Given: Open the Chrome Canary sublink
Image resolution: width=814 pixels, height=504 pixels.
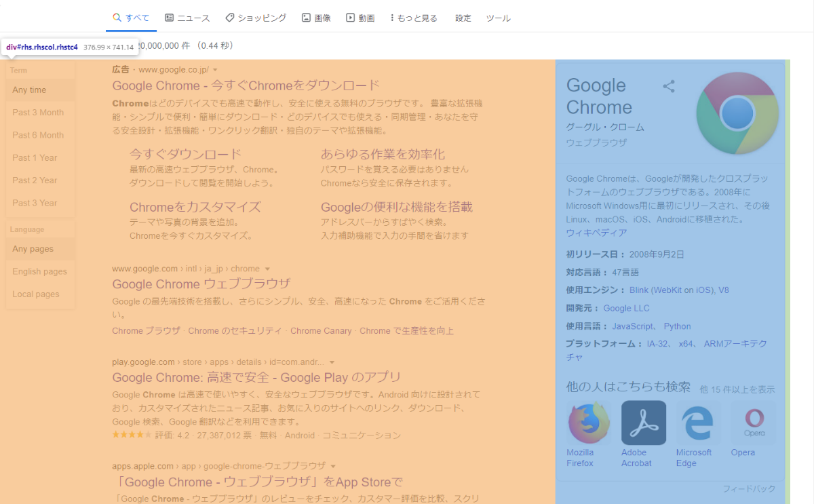Looking at the screenshot, I should coord(321,331).
